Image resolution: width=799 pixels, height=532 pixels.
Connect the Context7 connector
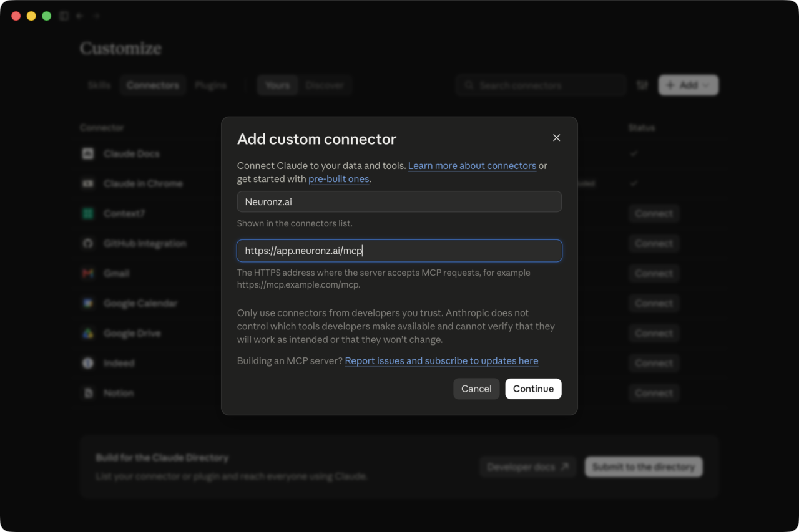coord(654,213)
